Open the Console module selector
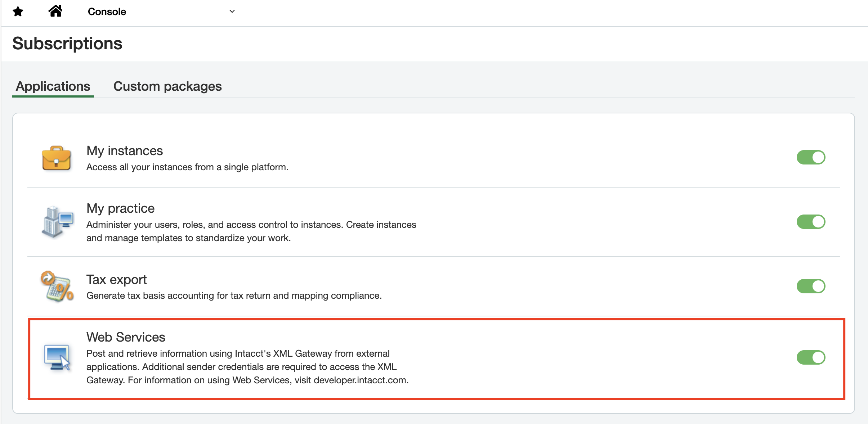The width and height of the screenshot is (868, 424). pyautogui.click(x=107, y=12)
